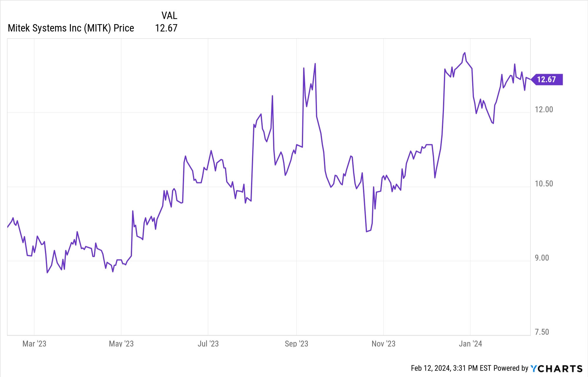588x377 pixels.
Task: Click the 10.50 y-axis label
Action: (544, 184)
